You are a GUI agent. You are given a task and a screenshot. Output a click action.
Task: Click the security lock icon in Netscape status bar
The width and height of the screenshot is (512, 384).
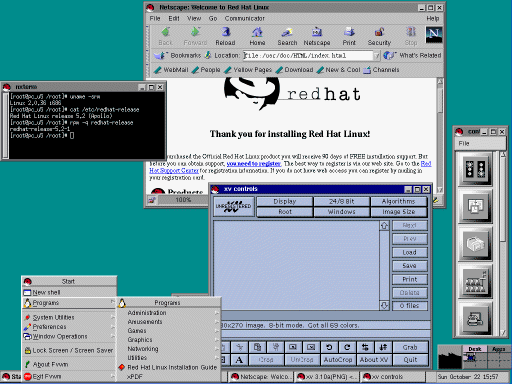pyautogui.click(x=152, y=200)
